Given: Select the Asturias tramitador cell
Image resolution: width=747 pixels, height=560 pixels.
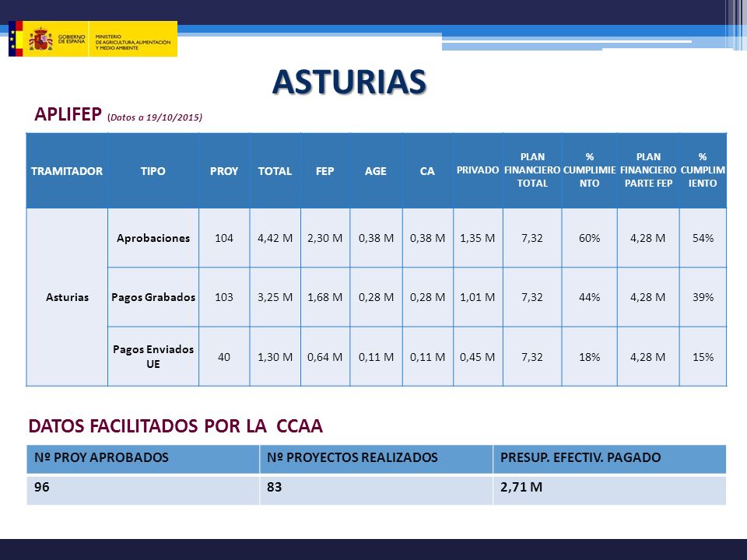Looking at the screenshot, I should point(67,297).
